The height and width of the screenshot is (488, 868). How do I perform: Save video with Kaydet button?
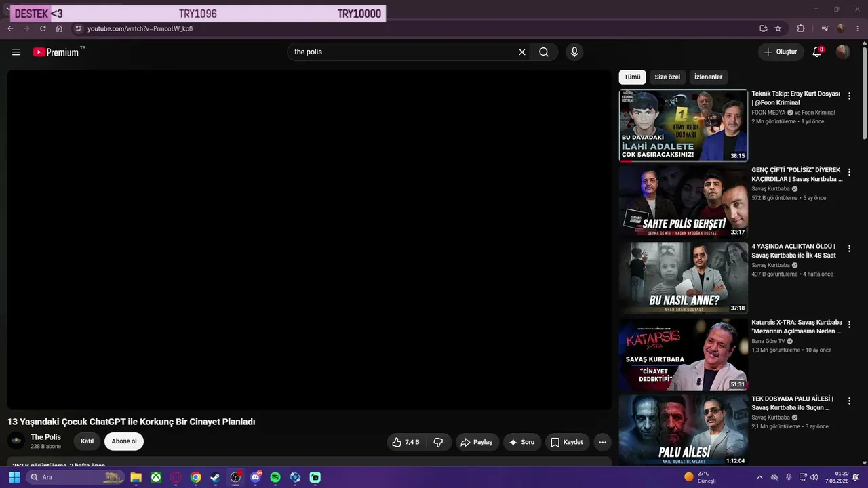click(567, 442)
